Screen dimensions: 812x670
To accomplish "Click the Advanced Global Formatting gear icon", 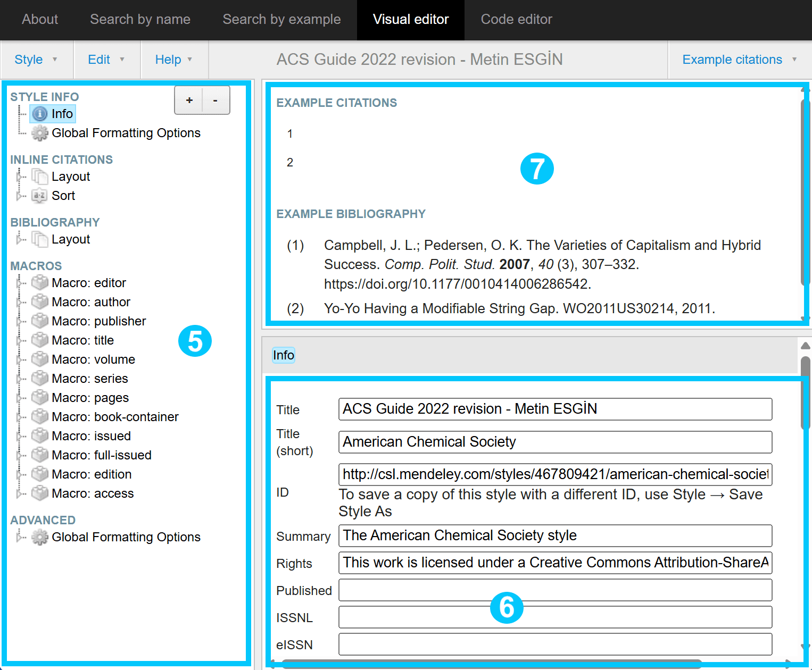I will pyautogui.click(x=40, y=537).
